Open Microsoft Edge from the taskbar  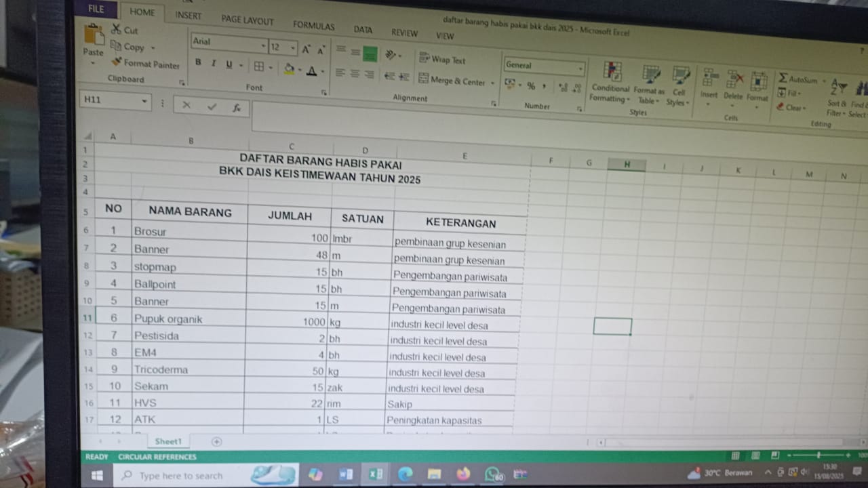(x=405, y=474)
